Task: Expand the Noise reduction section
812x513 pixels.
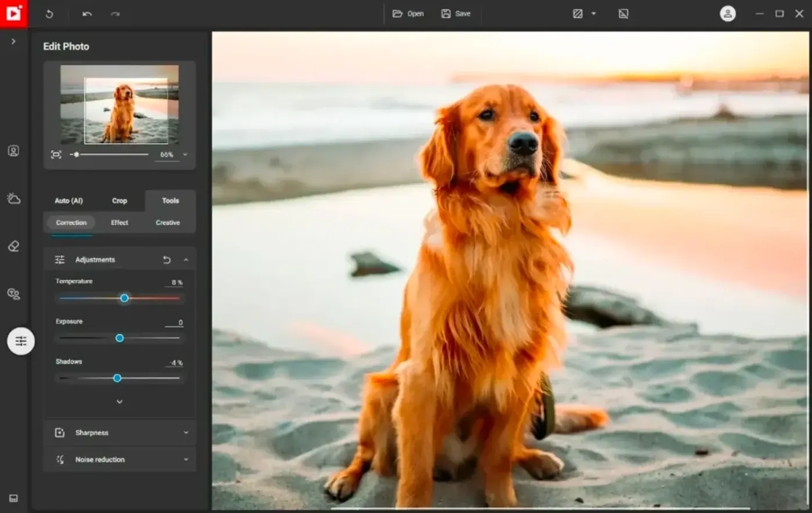Action: (186, 460)
